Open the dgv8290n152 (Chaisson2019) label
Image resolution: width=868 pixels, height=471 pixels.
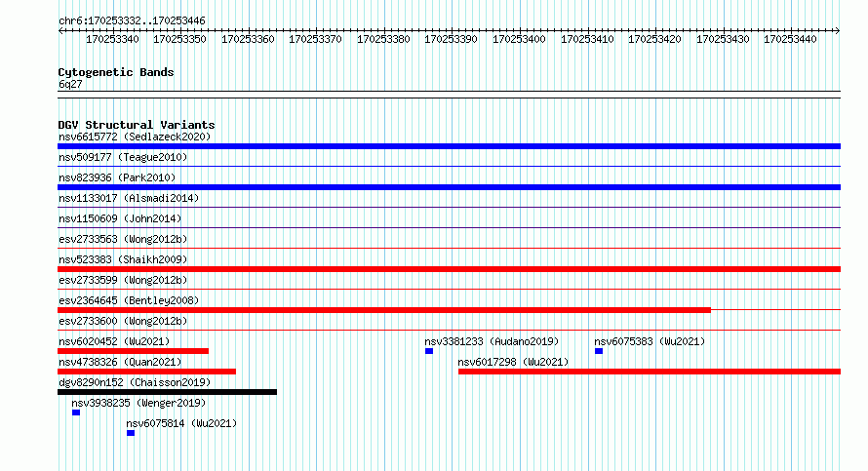[x=135, y=382]
